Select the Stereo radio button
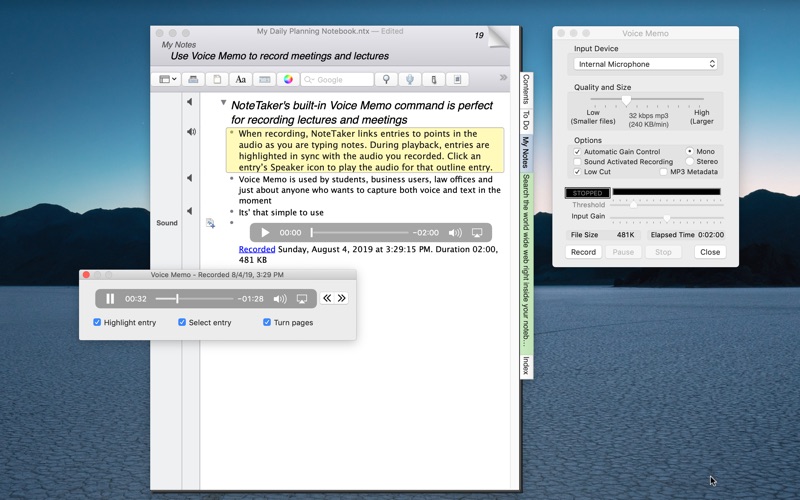The width and height of the screenshot is (800, 500). pos(690,161)
